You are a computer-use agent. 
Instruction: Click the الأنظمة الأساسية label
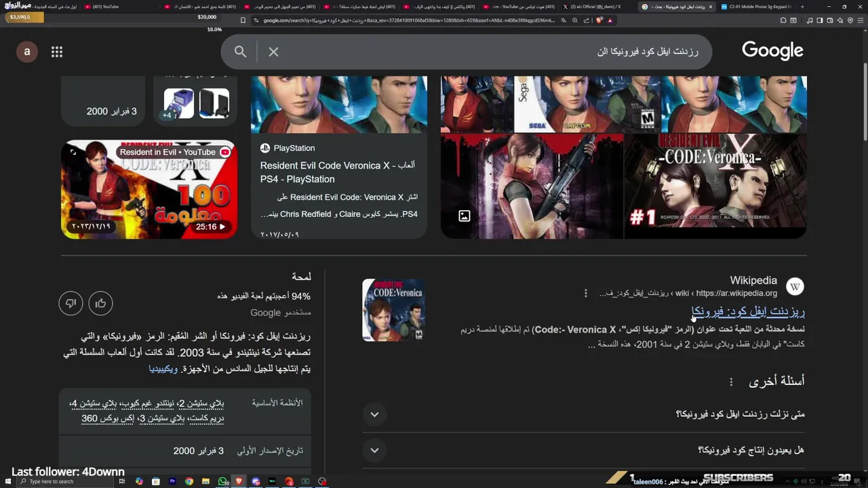coord(277,403)
